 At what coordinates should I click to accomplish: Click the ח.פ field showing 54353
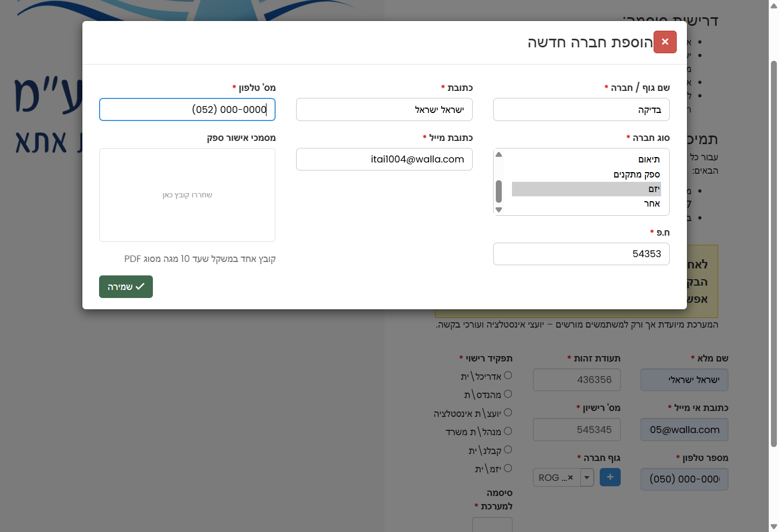pyautogui.click(x=581, y=254)
